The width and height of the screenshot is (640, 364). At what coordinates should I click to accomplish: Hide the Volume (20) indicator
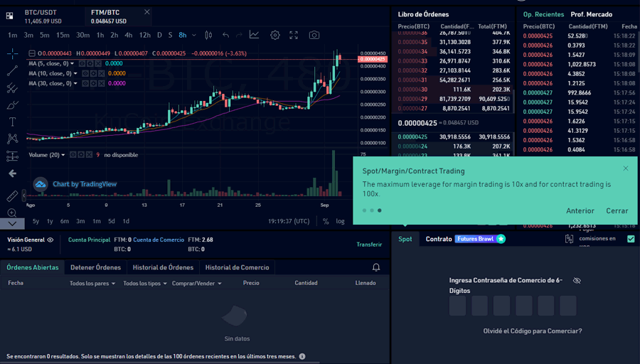[73, 155]
